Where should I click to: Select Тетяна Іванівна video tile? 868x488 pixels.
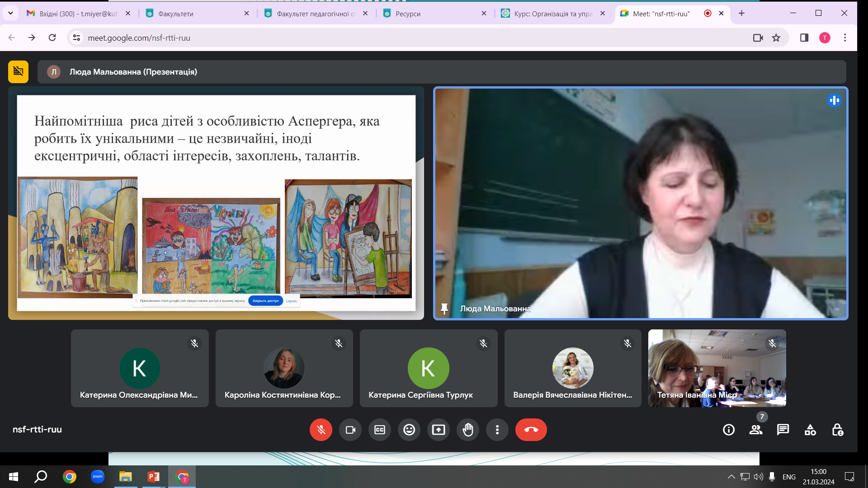(717, 368)
